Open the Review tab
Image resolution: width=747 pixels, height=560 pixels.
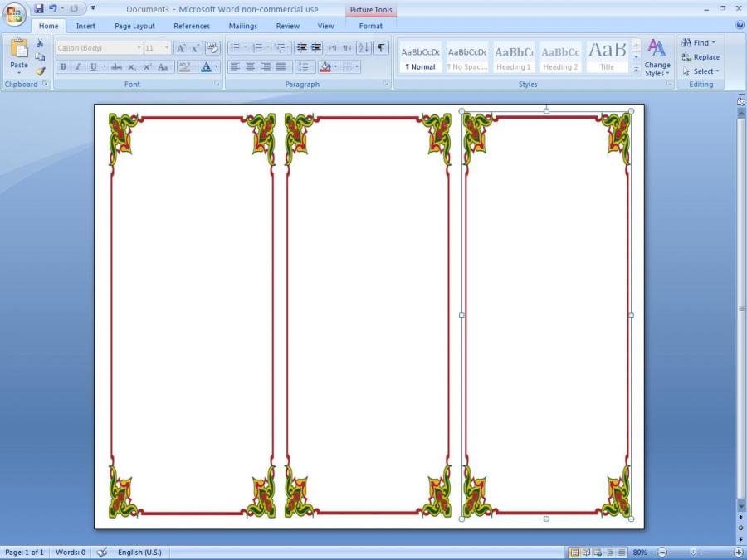click(288, 27)
